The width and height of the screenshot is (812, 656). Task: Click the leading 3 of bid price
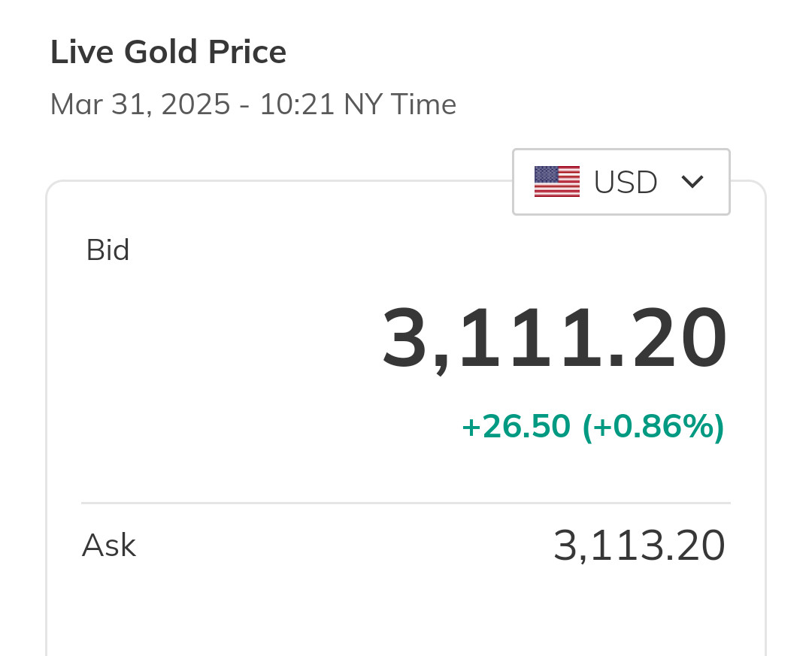coord(406,340)
